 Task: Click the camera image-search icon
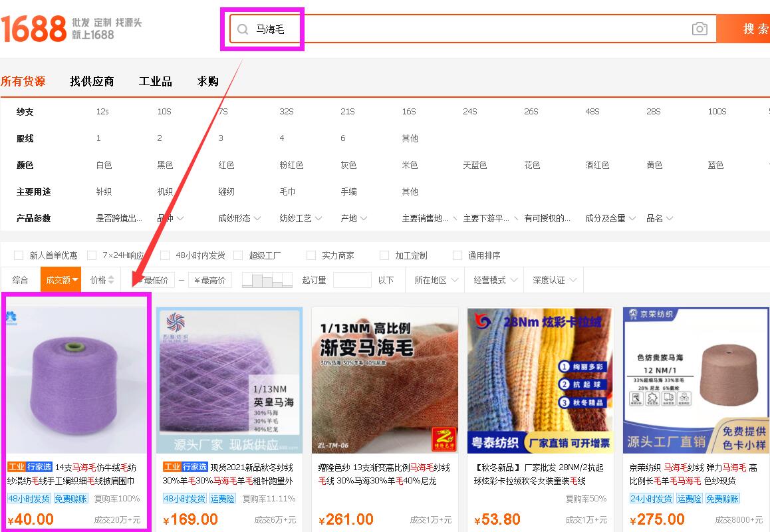coord(699,29)
